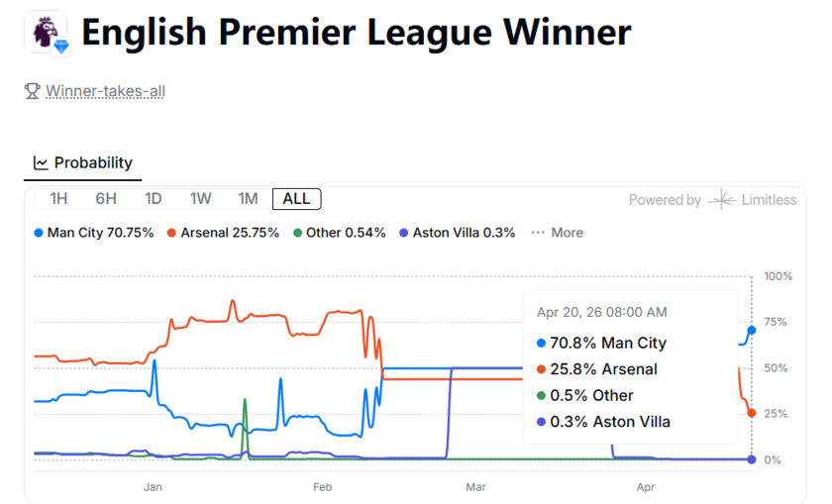The image size is (832, 504).
Task: Switch chart to 1W range
Action: (x=201, y=198)
